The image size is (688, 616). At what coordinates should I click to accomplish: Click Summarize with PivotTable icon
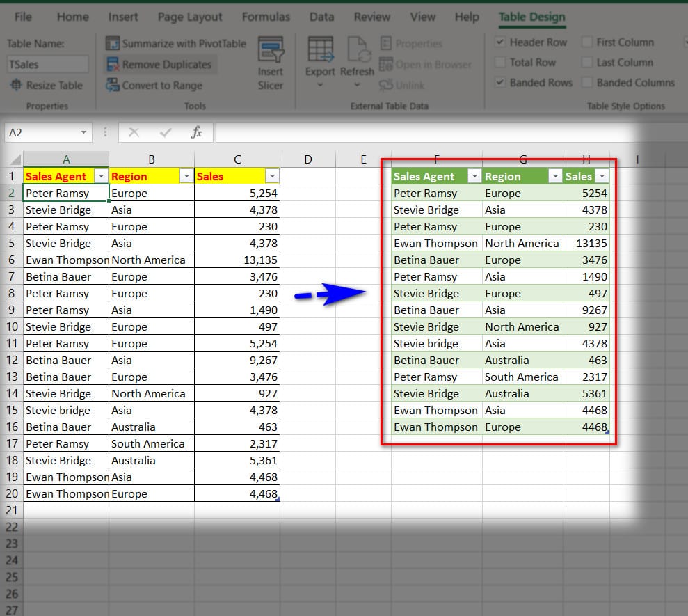pos(112,44)
